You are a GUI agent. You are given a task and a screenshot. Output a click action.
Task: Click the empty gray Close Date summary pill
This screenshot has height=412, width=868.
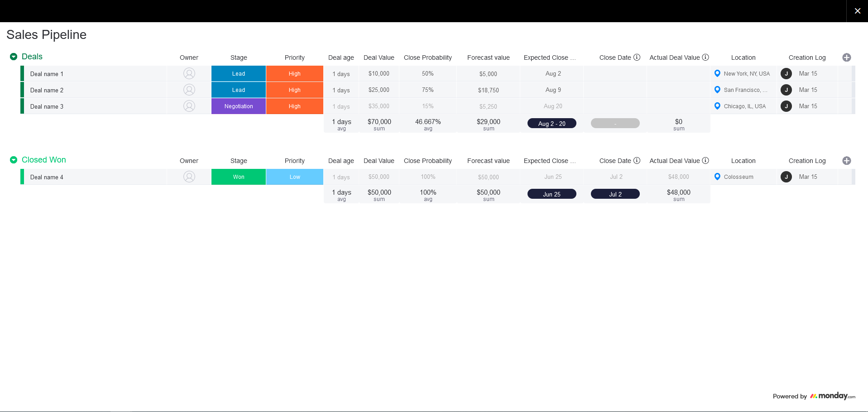click(x=615, y=124)
